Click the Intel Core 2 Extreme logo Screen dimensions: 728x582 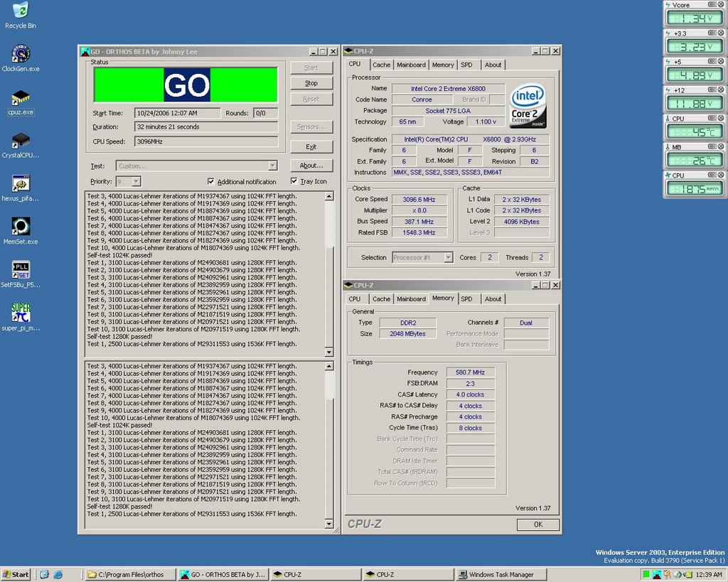tap(528, 106)
